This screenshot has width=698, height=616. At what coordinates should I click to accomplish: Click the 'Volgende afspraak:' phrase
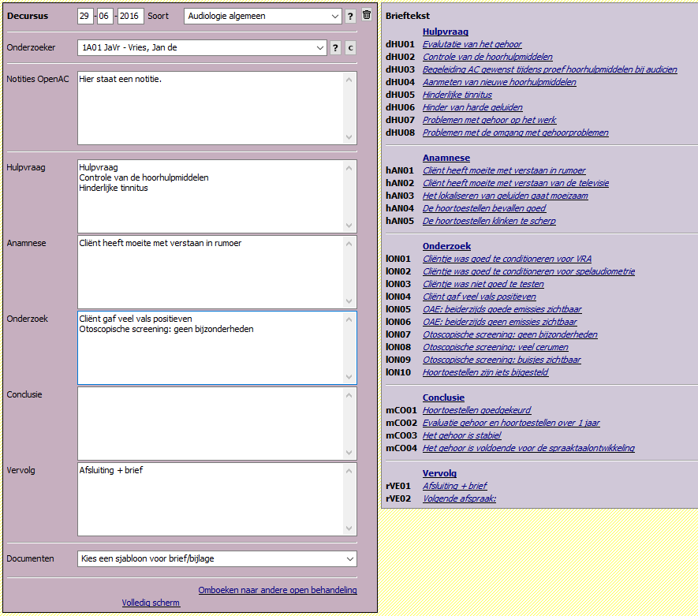[459, 498]
